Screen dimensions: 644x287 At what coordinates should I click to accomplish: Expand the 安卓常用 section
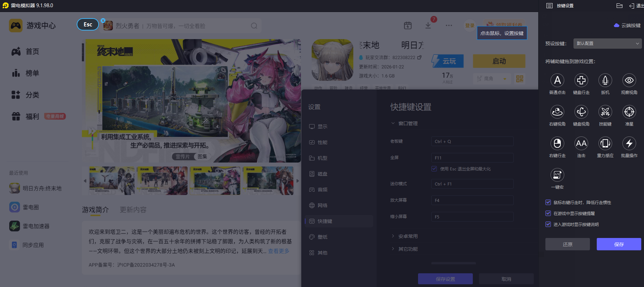393,236
